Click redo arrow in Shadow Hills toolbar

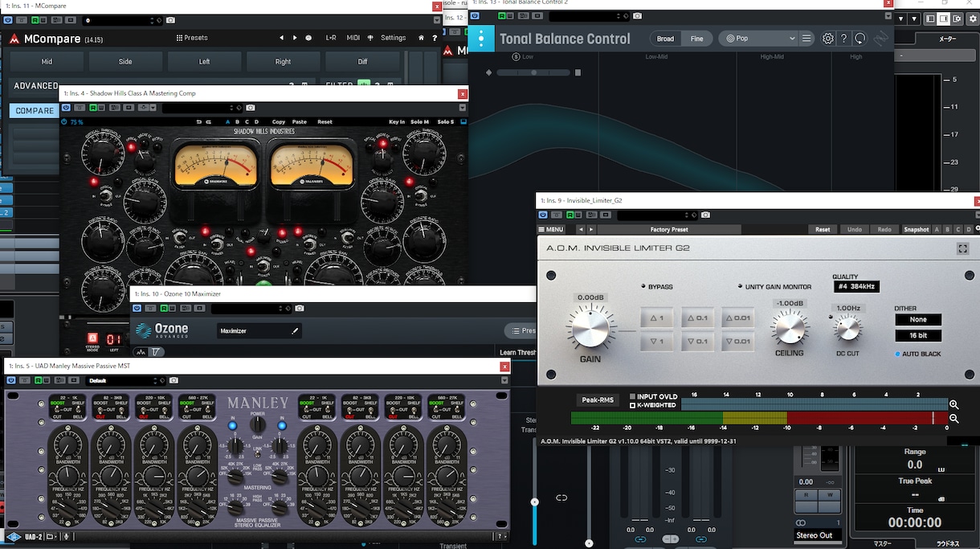click(x=209, y=122)
